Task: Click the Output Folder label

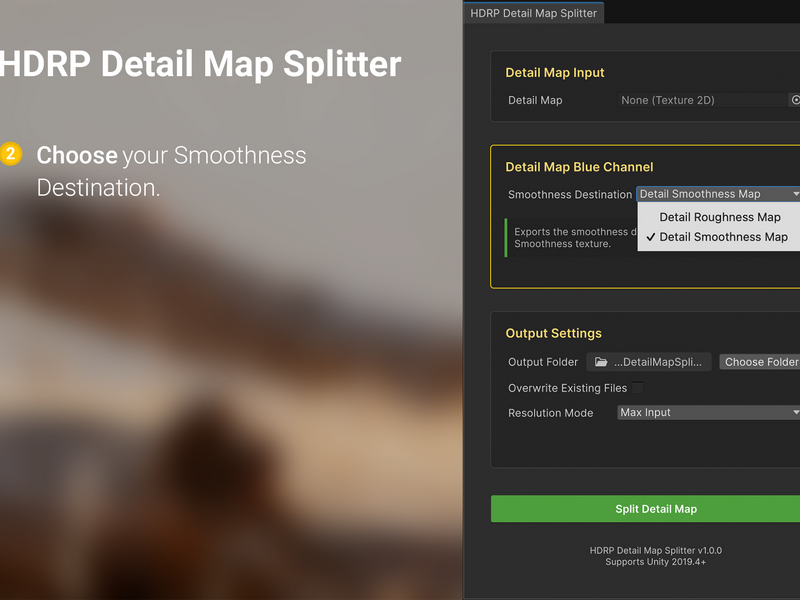Action: pyautogui.click(x=543, y=362)
